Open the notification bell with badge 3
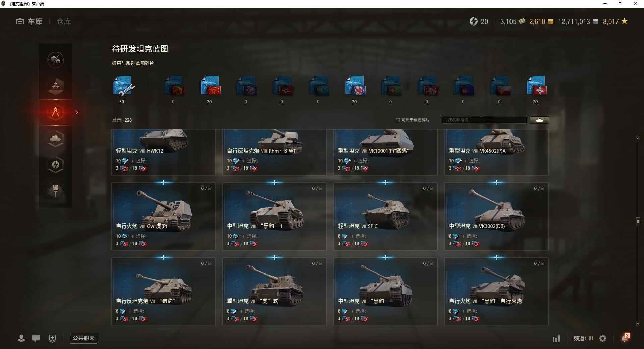Image resolution: width=644 pixels, height=349 pixels. click(x=625, y=338)
